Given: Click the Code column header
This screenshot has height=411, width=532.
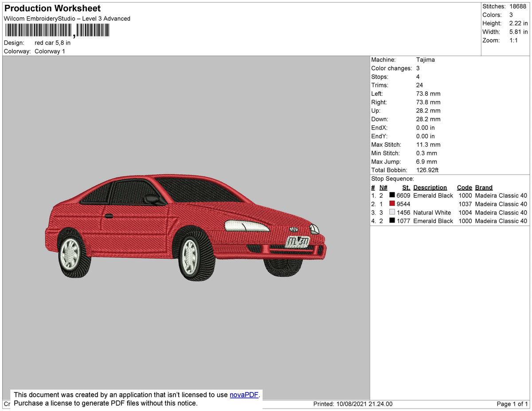Looking at the screenshot, I should 464,188.
